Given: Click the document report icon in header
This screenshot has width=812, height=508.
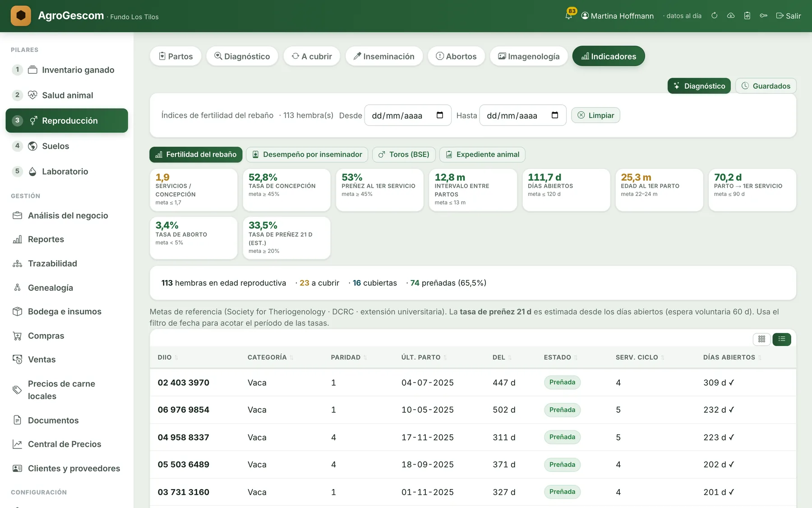Looking at the screenshot, I should pyautogui.click(x=747, y=16).
